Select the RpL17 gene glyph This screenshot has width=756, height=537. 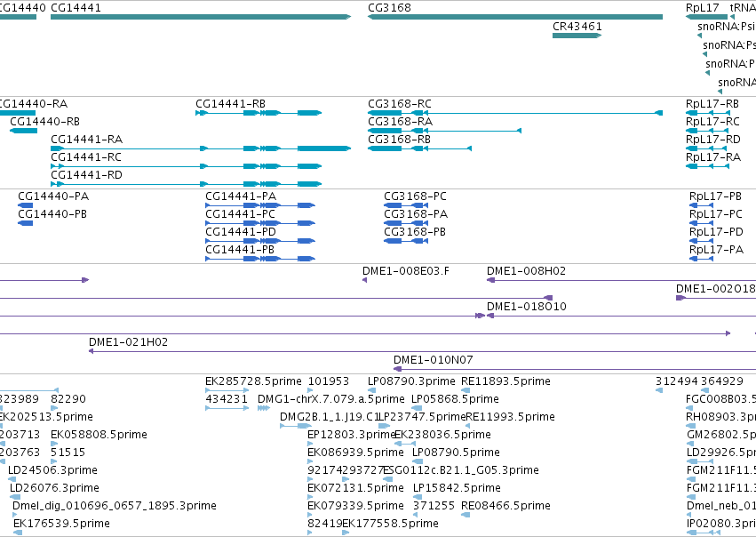[706, 17]
